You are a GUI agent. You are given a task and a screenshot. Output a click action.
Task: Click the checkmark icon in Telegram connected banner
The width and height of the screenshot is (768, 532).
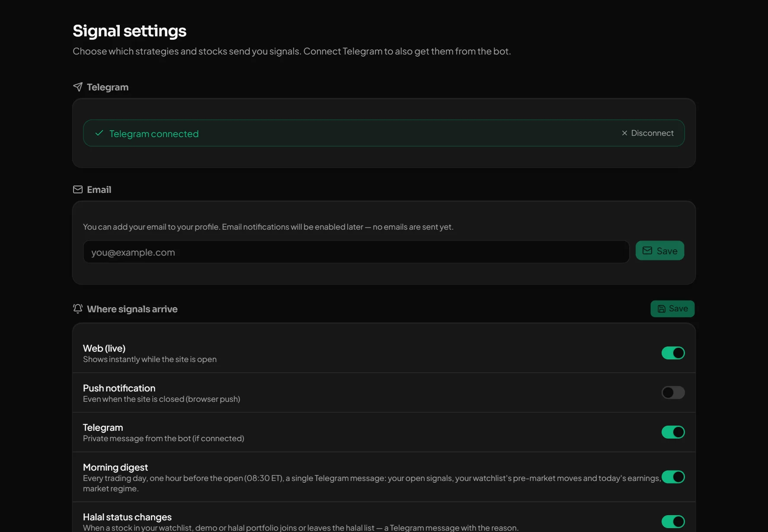(x=99, y=133)
